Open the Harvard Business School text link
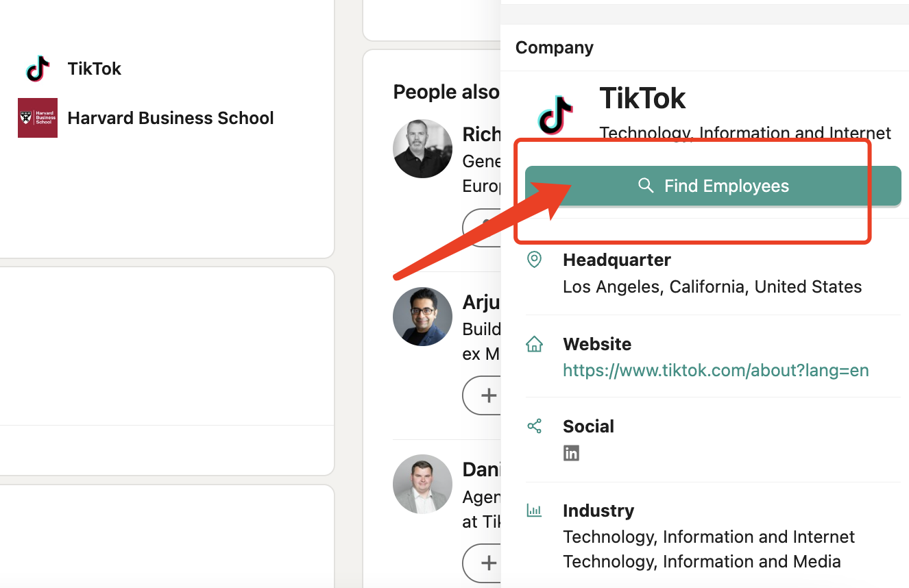 coord(171,118)
